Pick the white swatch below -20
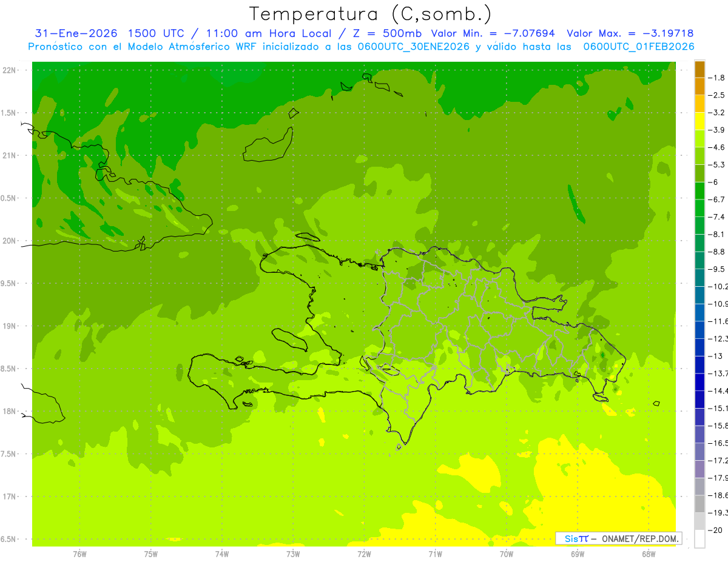This screenshot has height=562, width=728. (x=699, y=538)
